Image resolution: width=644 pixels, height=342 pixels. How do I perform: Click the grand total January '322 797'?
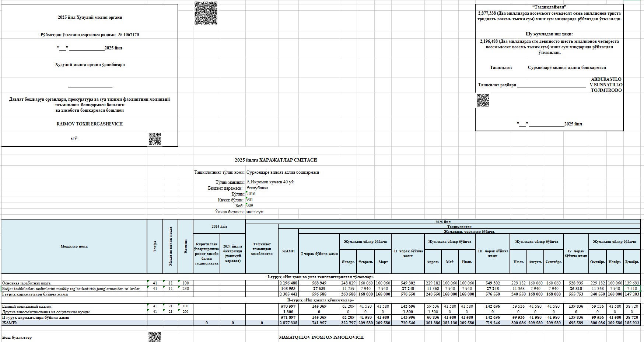coord(348,323)
